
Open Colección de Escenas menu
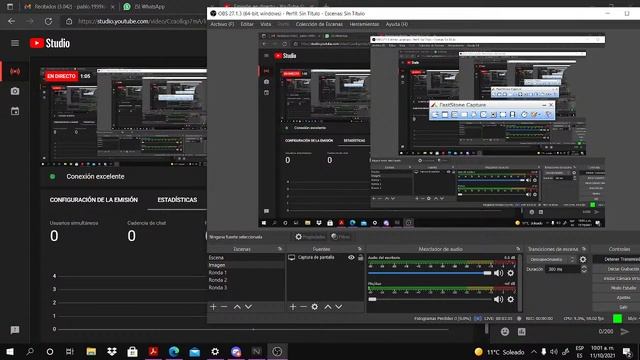pos(319,24)
